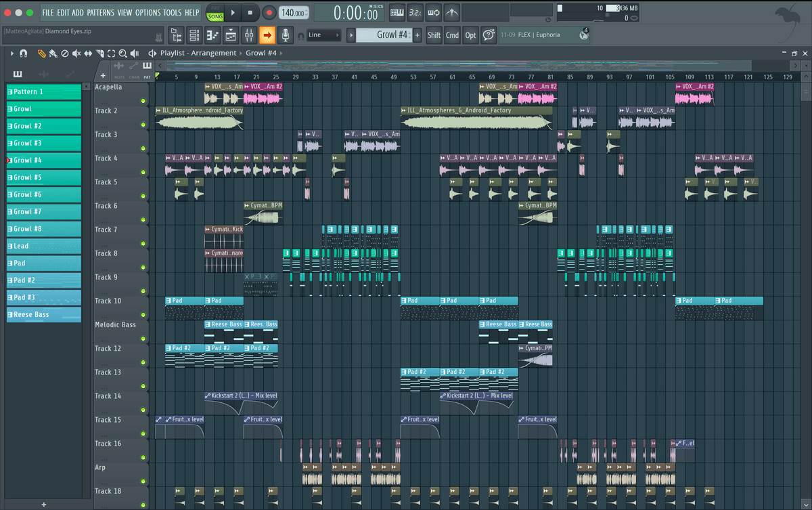Viewport: 812px width, 510px height.
Task: Select the Slip tool with double arrows
Action: coord(89,53)
